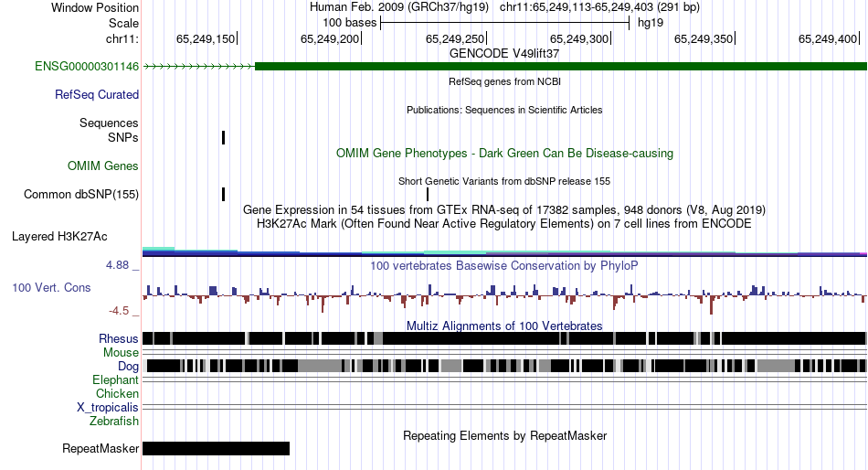Click the Scale label

pos(123,23)
